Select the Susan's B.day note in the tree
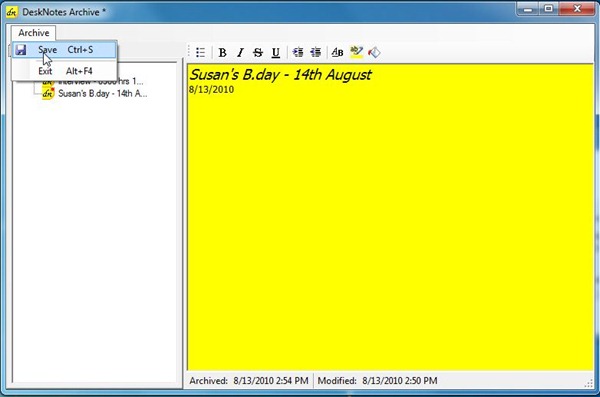The image size is (600, 397). point(103,93)
